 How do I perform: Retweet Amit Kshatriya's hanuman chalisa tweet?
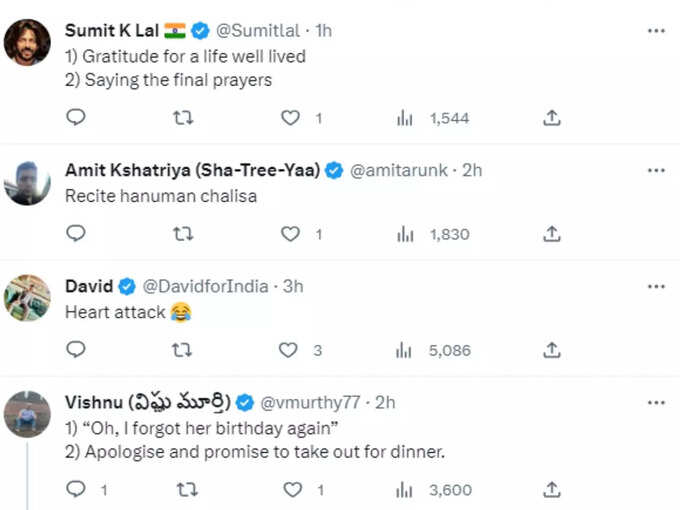[183, 234]
